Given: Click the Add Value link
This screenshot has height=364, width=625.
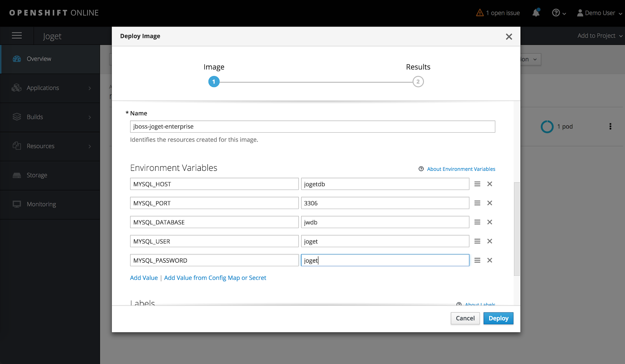Looking at the screenshot, I should click(144, 278).
